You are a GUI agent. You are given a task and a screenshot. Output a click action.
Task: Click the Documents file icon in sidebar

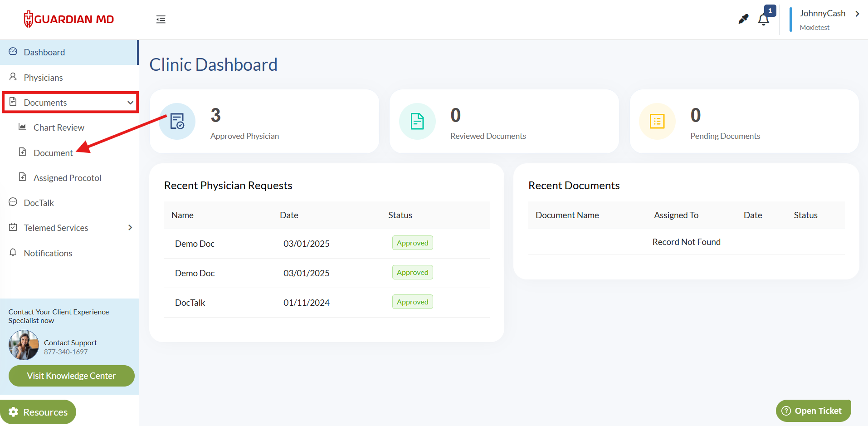coord(13,102)
